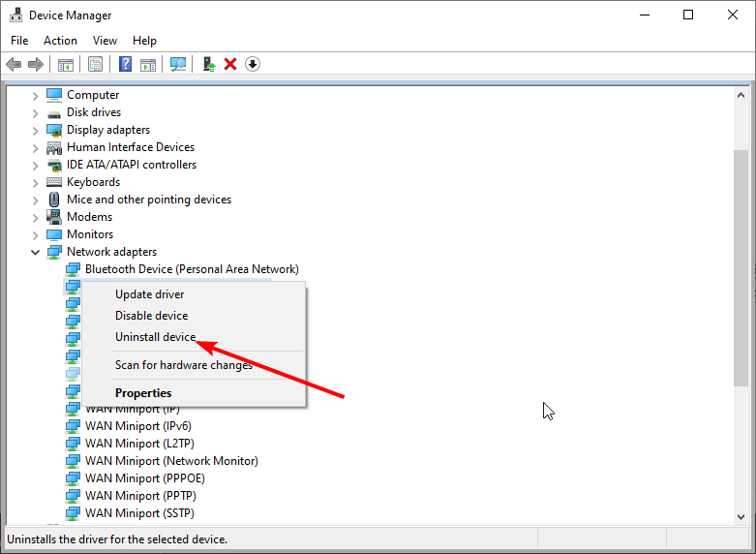This screenshot has width=756, height=554.
Task: Expand the Monitors category
Action: pos(35,234)
